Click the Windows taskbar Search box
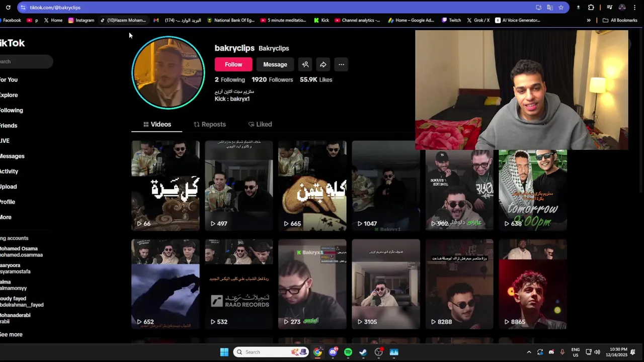The image size is (644, 362). [x=272, y=352]
